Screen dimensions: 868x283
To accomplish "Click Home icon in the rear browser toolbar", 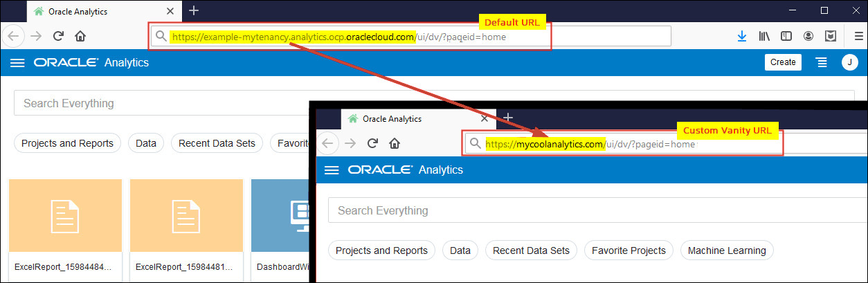I will point(80,37).
